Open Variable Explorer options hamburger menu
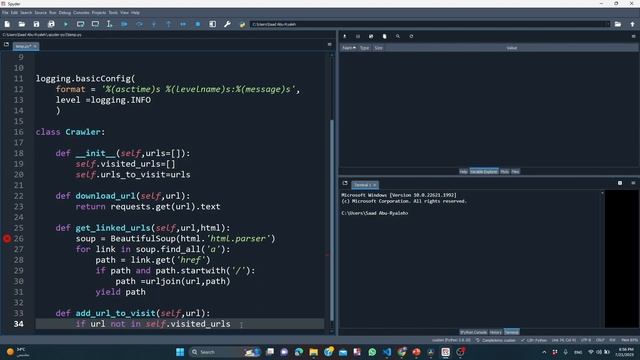 (x=633, y=36)
